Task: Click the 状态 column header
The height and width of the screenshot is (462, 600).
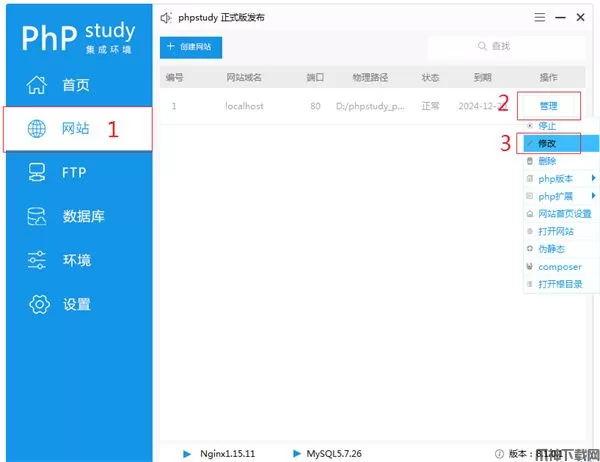Action: (430, 78)
